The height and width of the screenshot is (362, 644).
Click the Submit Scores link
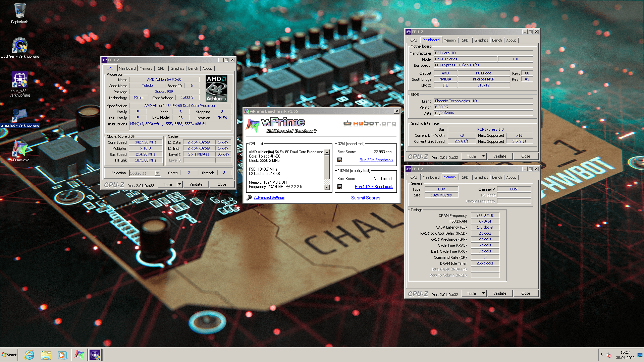point(366,198)
